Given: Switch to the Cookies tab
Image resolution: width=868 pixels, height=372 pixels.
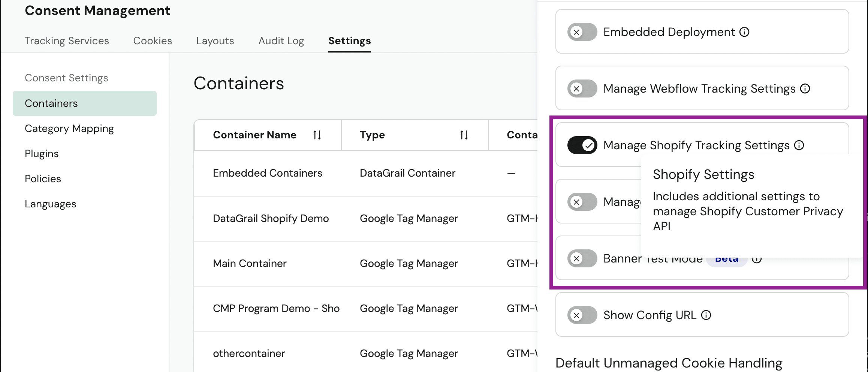Looking at the screenshot, I should coord(152,40).
